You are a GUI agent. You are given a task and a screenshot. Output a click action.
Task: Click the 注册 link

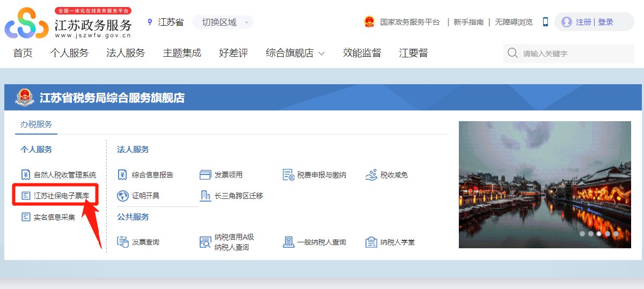coord(583,22)
